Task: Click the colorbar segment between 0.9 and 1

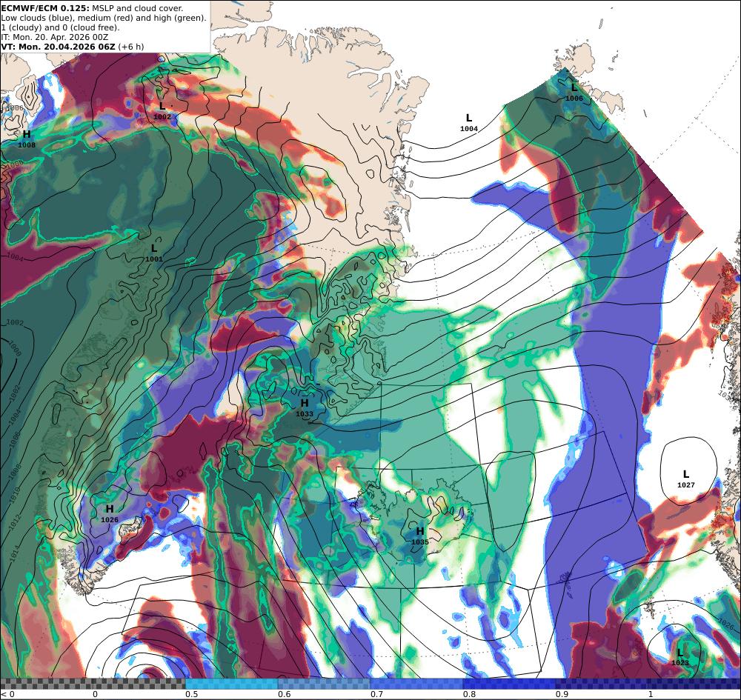Action: point(602,684)
